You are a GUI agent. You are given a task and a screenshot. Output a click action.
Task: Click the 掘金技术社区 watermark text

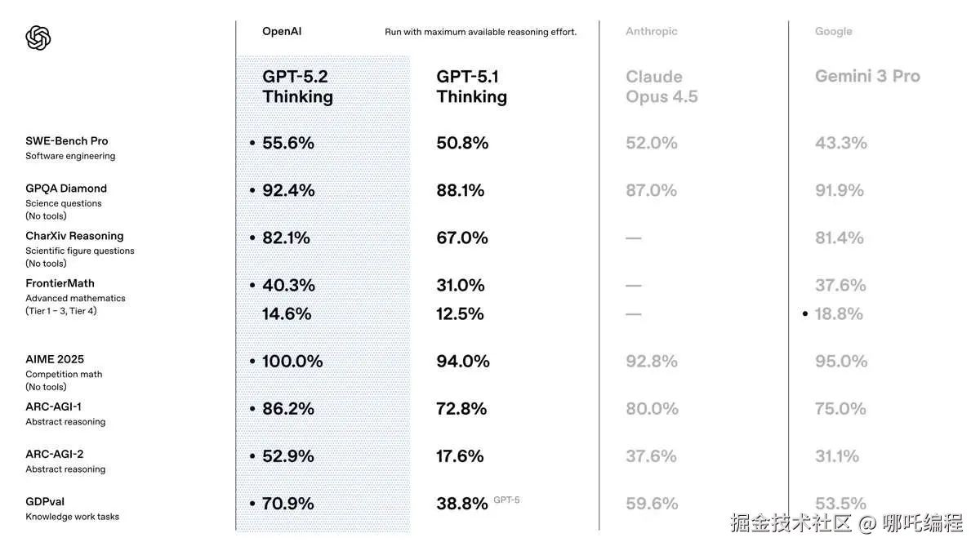pyautogui.click(x=791, y=523)
